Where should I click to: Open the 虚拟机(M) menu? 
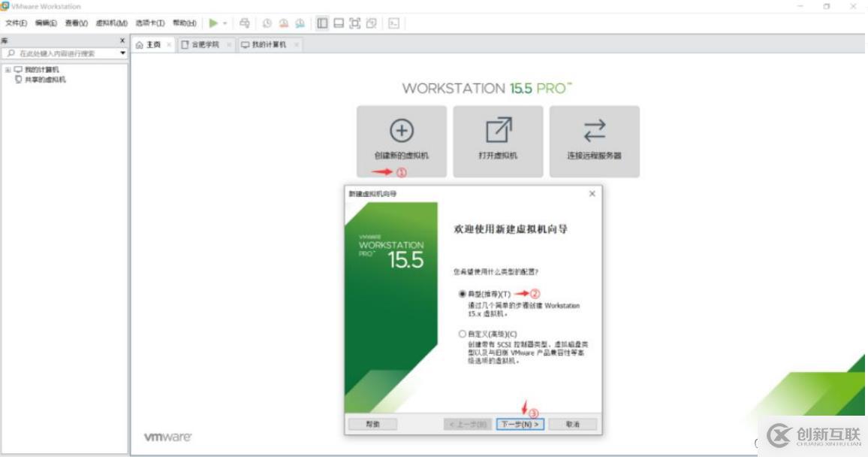(112, 23)
